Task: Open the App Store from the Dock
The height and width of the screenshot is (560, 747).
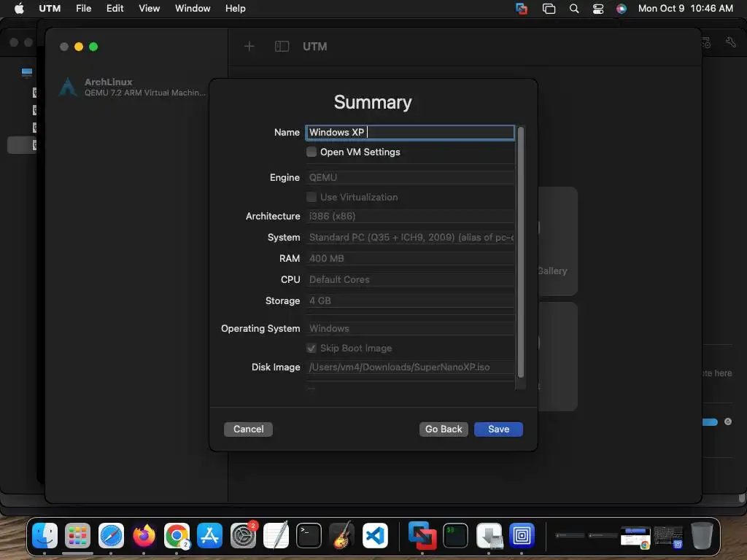Action: [209, 535]
